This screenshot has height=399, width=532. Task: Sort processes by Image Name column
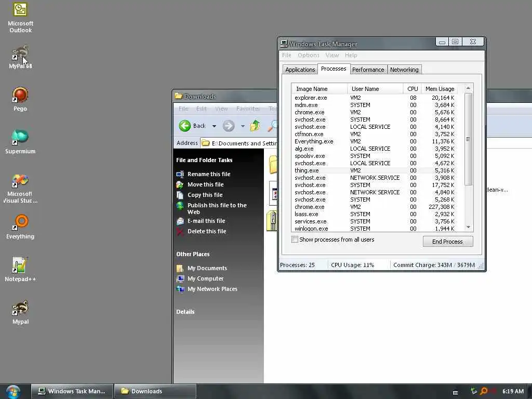320,89
